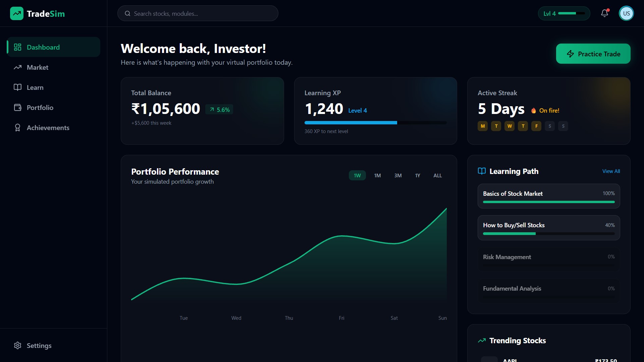644x362 pixels.
Task: Click the Market trend arrow icon
Action: click(x=17, y=67)
